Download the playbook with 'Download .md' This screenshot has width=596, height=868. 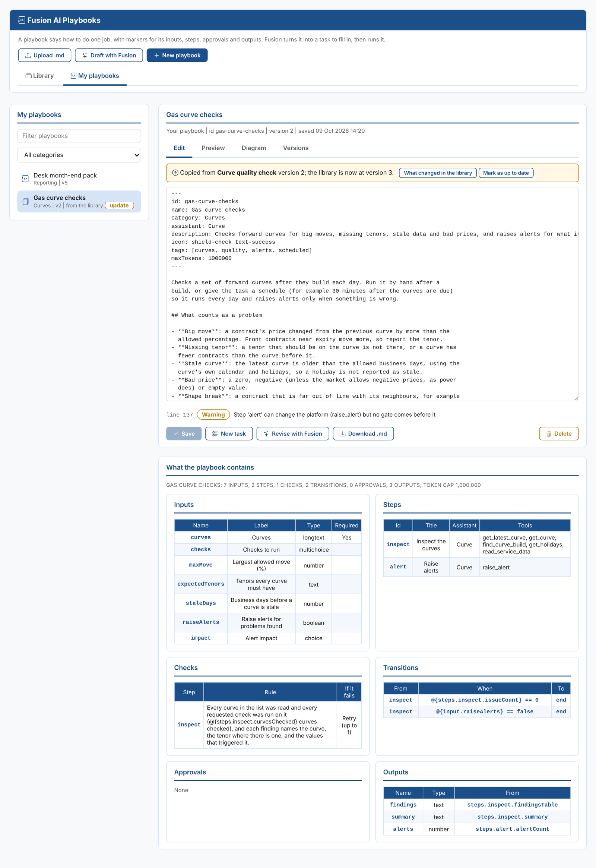point(363,433)
